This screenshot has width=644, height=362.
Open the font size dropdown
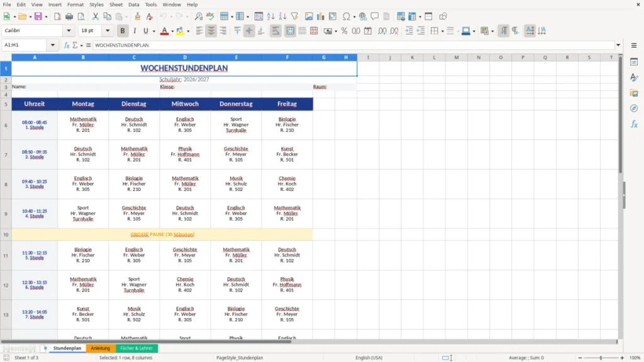(108, 31)
